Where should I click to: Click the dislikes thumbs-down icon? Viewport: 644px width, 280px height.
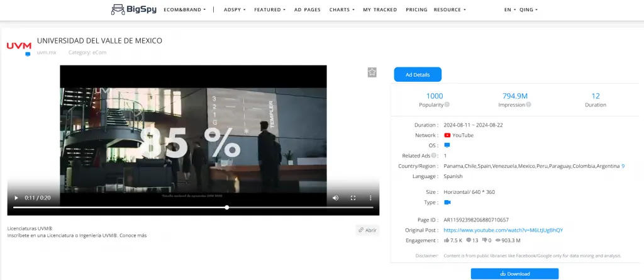tap(484, 240)
